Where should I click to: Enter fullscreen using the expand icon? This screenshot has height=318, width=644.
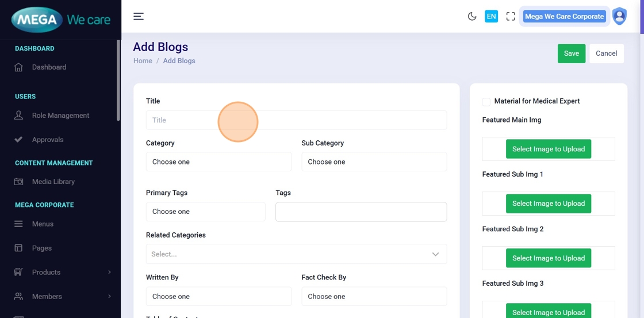coord(511,16)
